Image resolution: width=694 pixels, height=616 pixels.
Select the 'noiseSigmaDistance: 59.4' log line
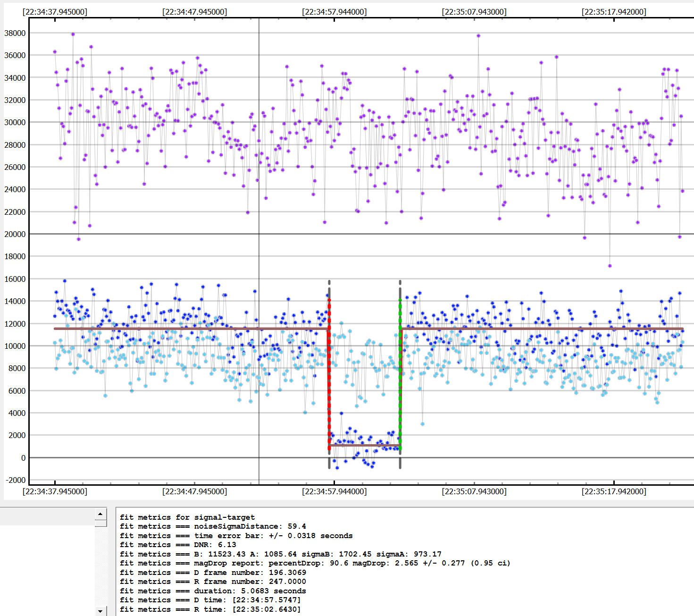click(213, 526)
